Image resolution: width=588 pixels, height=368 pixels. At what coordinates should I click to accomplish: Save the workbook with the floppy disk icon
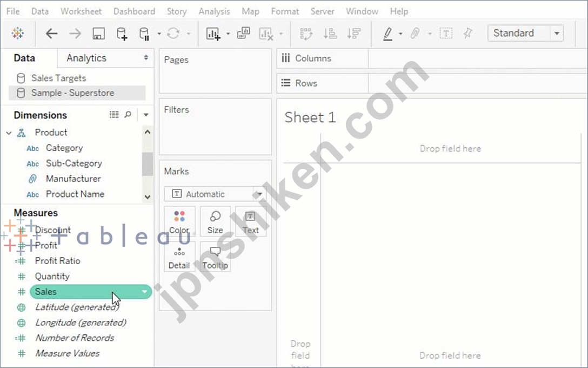pyautogui.click(x=98, y=34)
